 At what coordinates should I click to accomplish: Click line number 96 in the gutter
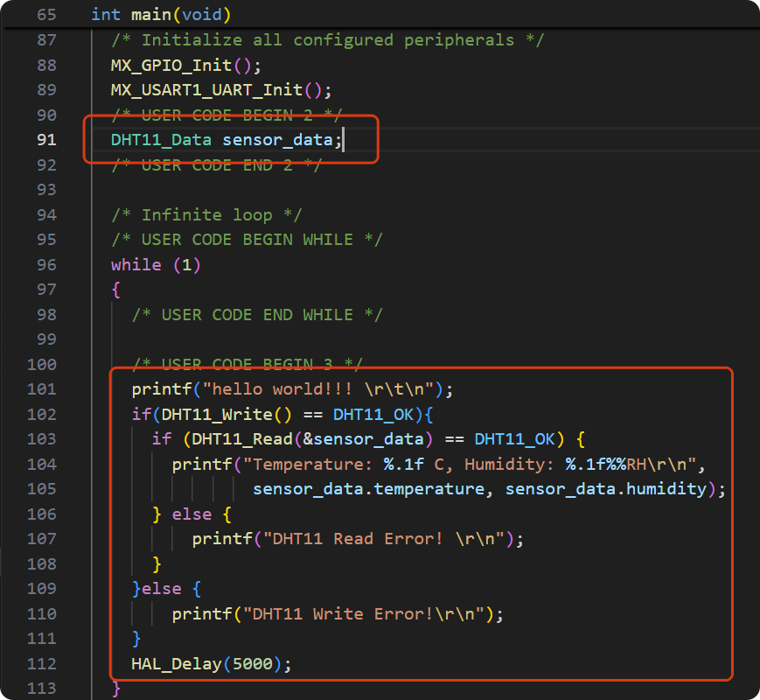pos(46,265)
